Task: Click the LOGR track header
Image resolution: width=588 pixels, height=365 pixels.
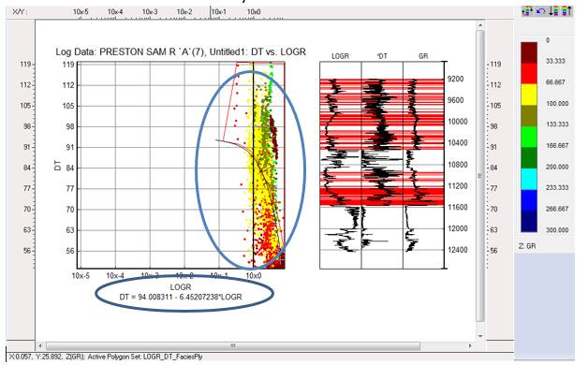Action: [341, 56]
